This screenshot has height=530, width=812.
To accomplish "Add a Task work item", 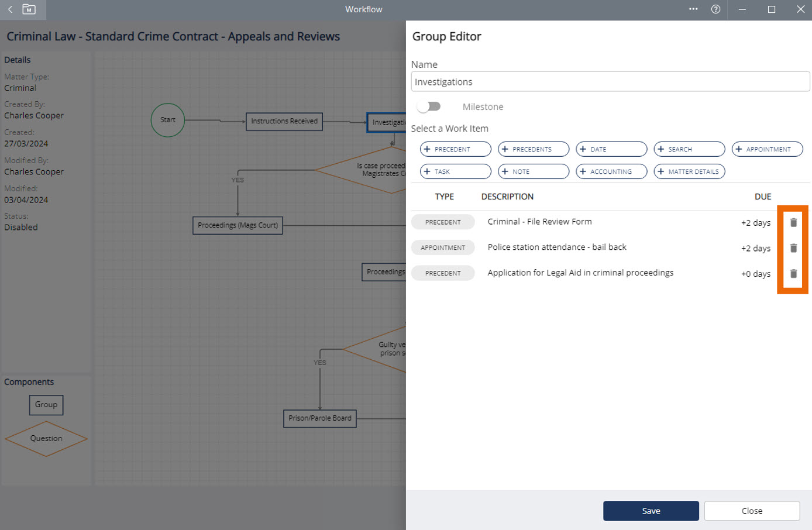I will 455,171.
